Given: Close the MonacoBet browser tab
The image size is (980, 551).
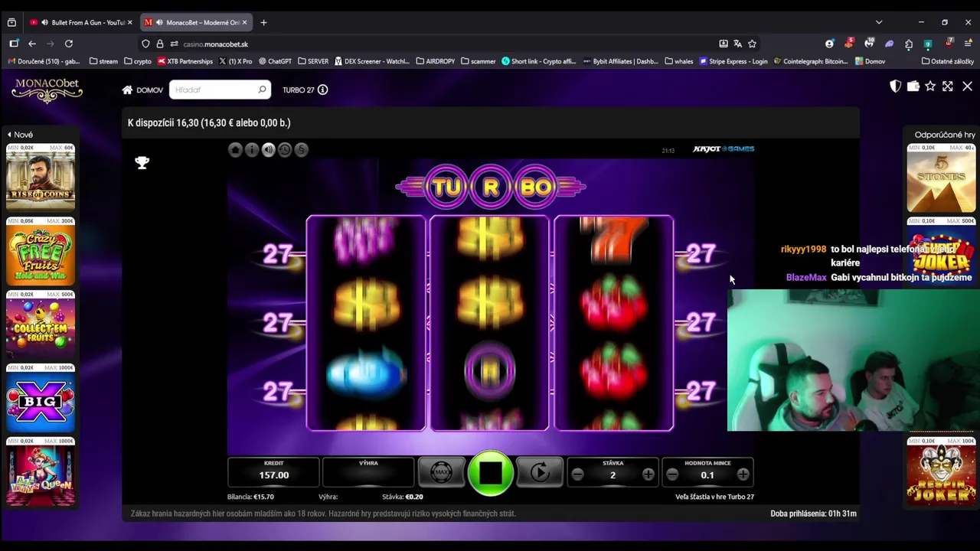Looking at the screenshot, I should [x=245, y=22].
